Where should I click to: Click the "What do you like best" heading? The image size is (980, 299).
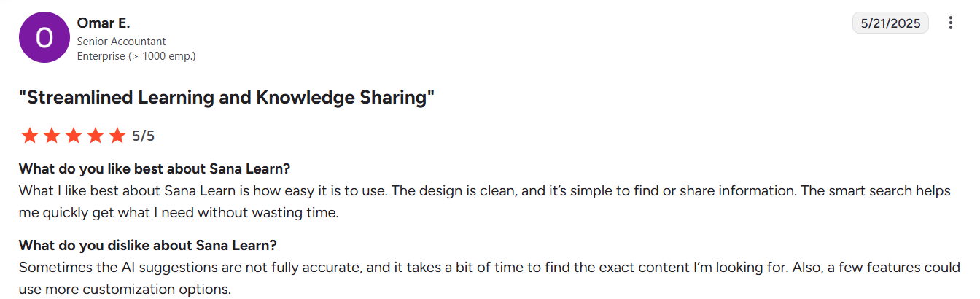pyautogui.click(x=155, y=169)
